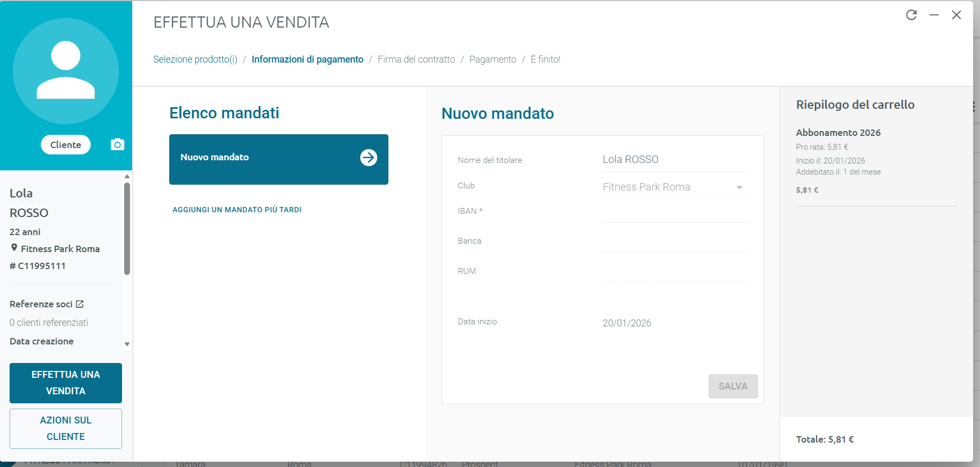Open Azioni sul cliente button
Viewport: 980px width, 467px height.
point(66,428)
